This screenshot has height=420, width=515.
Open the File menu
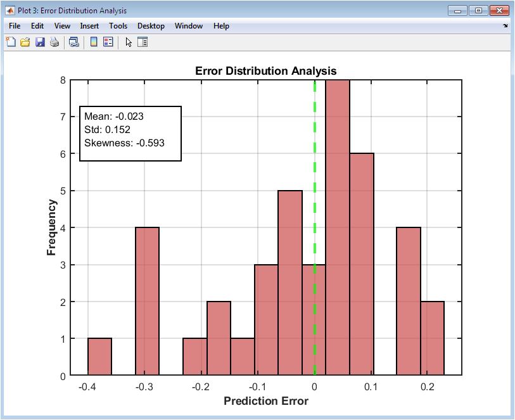point(15,26)
